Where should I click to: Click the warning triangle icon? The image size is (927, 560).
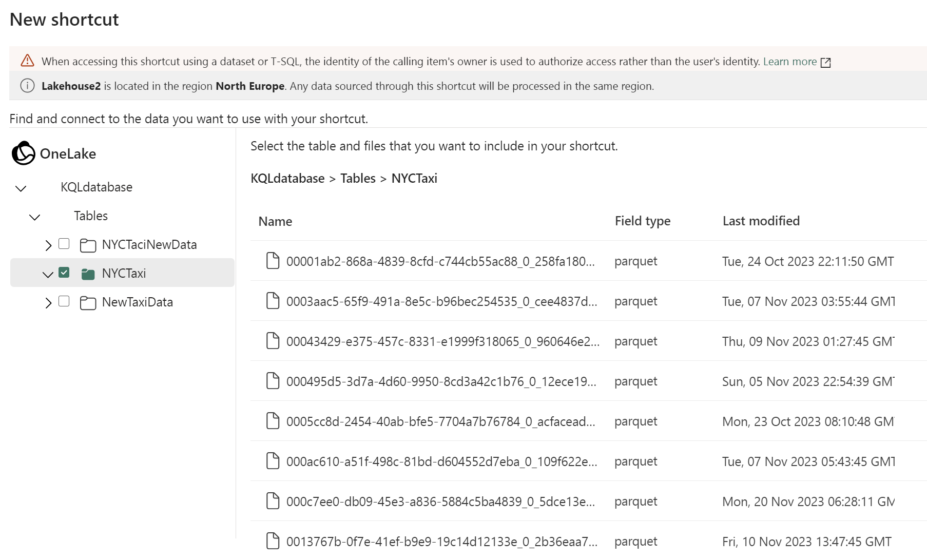pyautogui.click(x=27, y=61)
